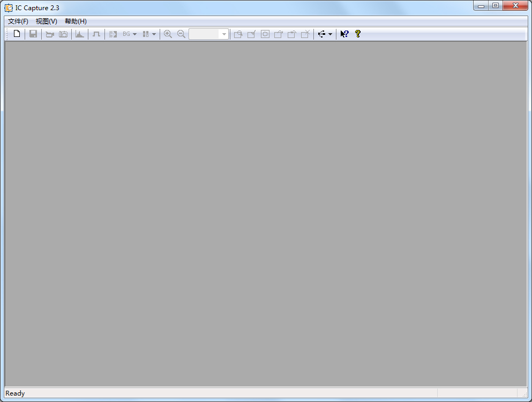Click the window with pencil icon
Viewport: 532px width, 402px height.
pos(251,34)
